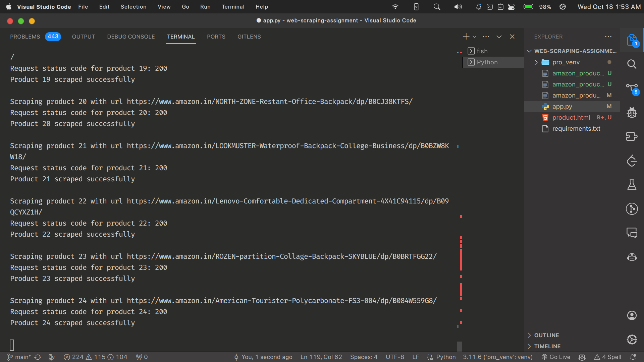Open the Terminal menu in menu bar
Image resolution: width=644 pixels, height=362 pixels.
tap(233, 7)
